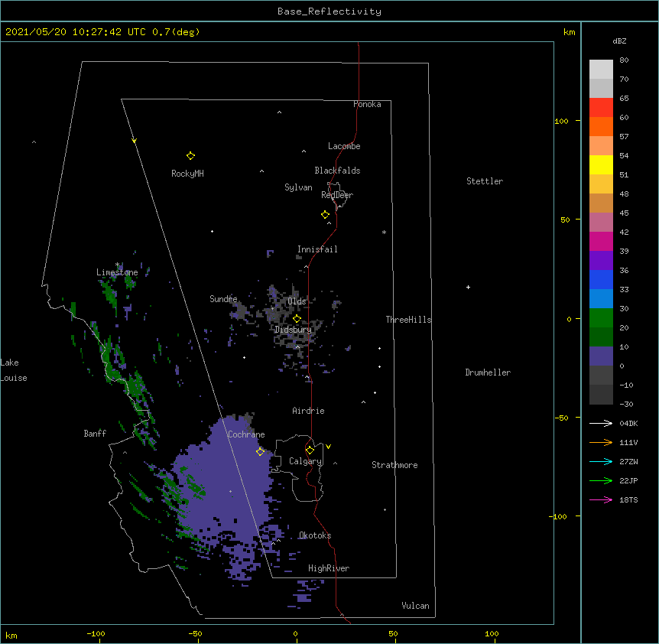Click the Innisfail label
This screenshot has height=644, width=659.
pos(317,249)
